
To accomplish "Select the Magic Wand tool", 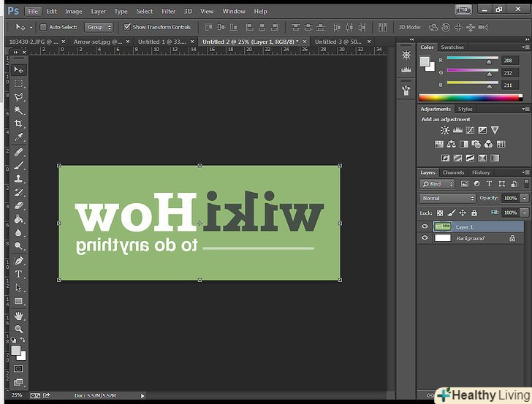I will (19, 110).
